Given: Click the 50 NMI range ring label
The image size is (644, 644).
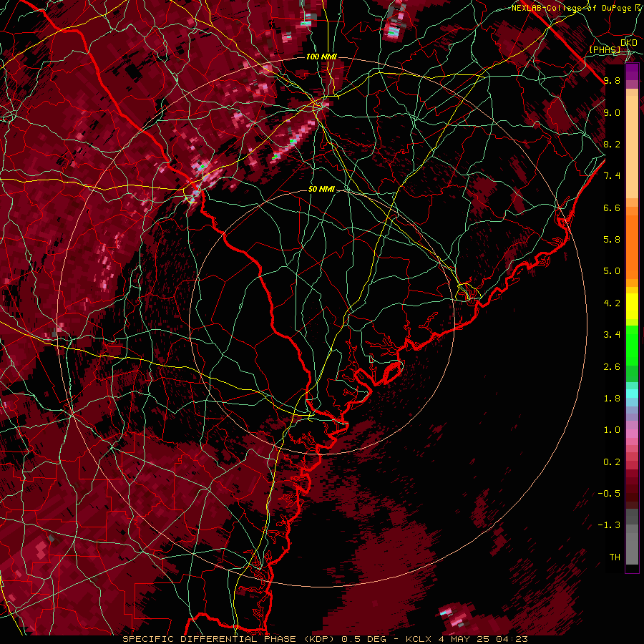Looking at the screenshot, I should click(x=321, y=190).
